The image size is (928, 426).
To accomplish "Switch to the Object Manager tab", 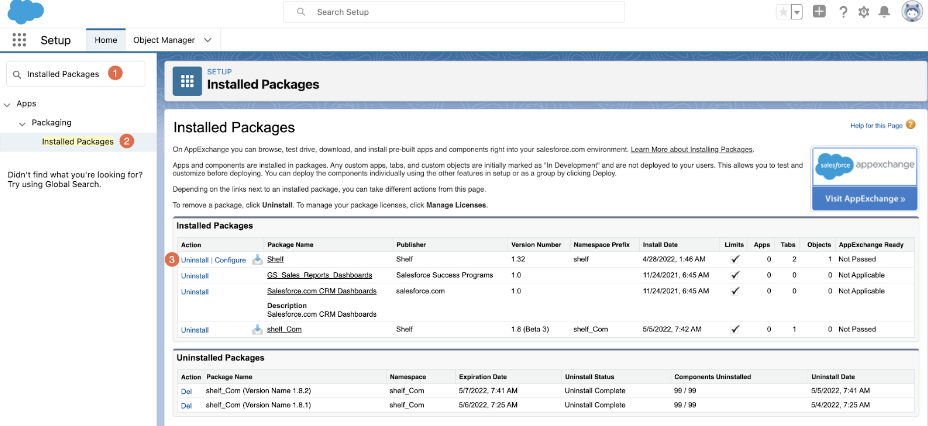I will [164, 40].
